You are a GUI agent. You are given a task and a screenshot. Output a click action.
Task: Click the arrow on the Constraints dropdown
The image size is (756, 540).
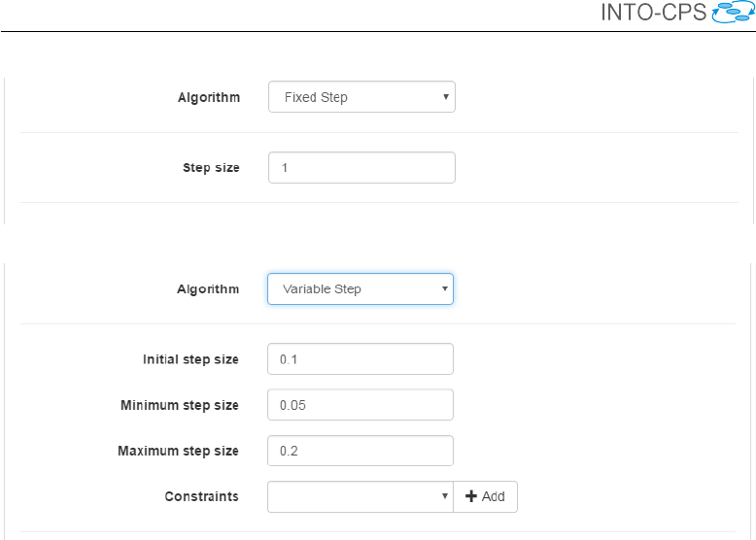point(444,496)
